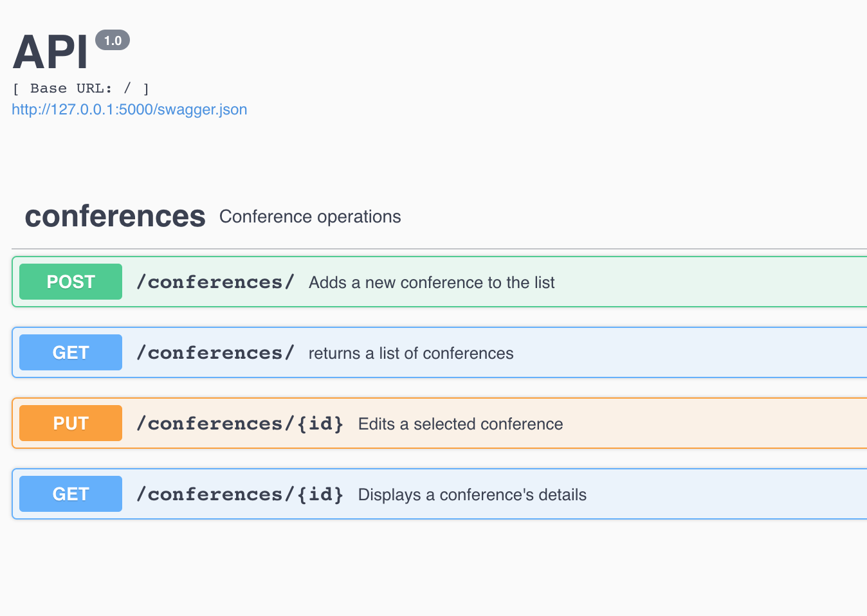Screen dimensions: 867x616
Task: Click 'Edits a selected conference' text
Action: [460, 424]
